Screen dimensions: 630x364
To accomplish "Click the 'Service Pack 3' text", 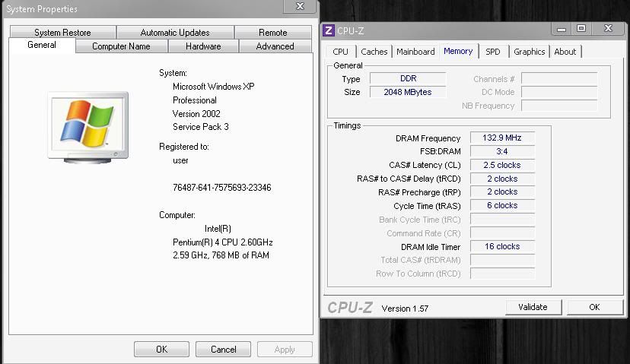I will 201,127.
